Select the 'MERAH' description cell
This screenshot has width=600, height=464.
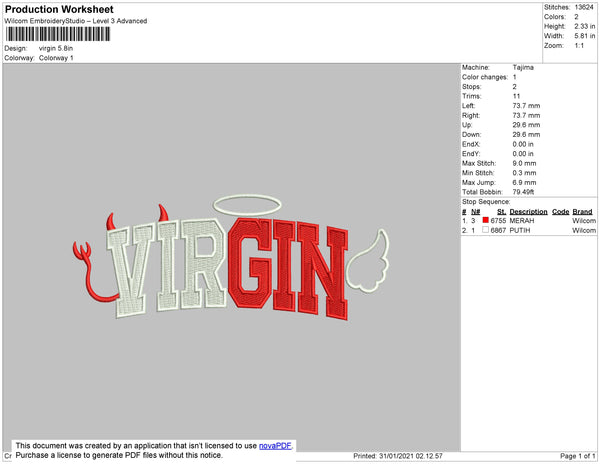pos(522,221)
